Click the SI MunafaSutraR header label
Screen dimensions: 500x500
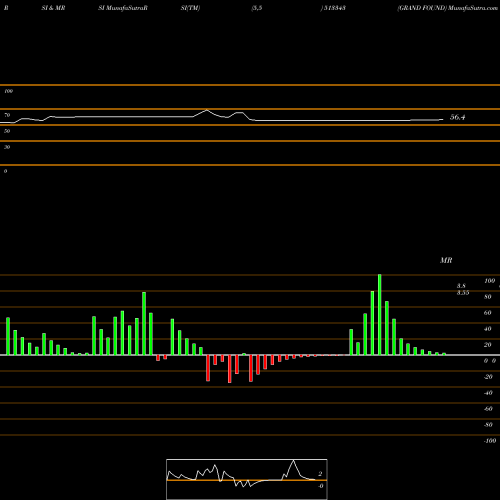click(x=123, y=8)
